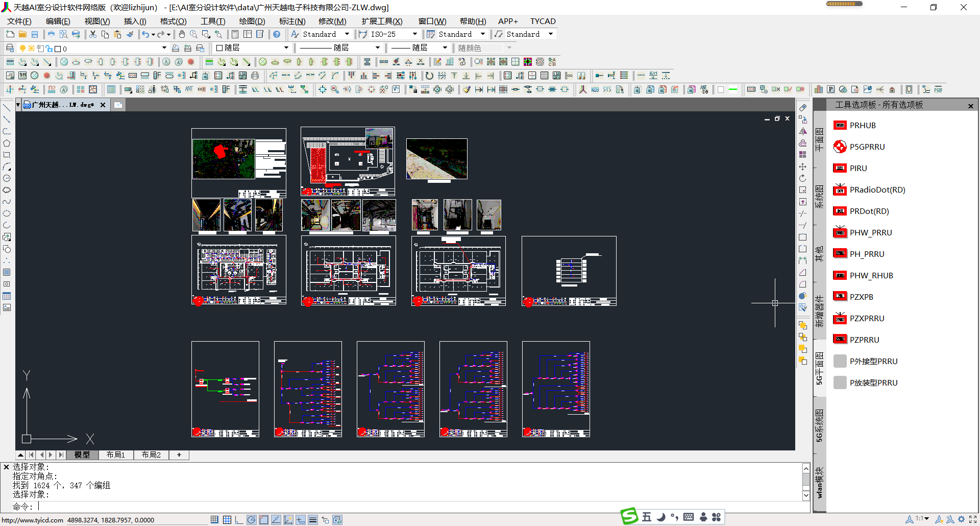
Task: Open the table style Standard dropdown
Action: (483, 34)
